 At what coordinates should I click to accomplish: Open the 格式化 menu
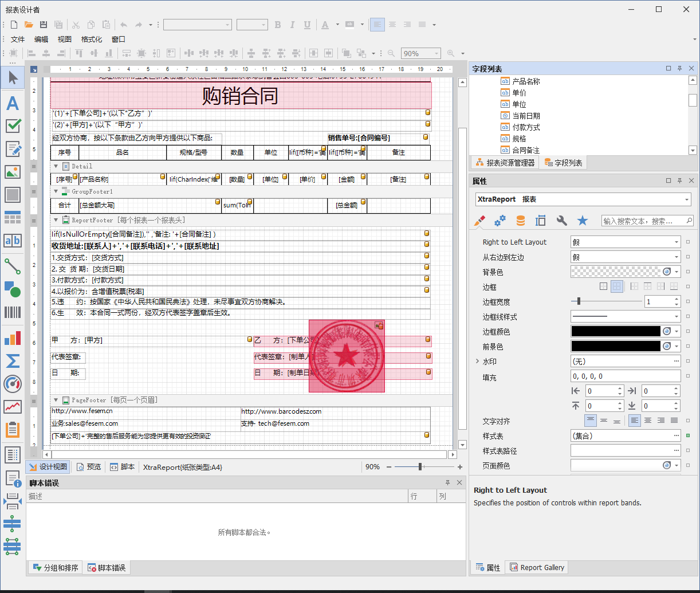pyautogui.click(x=92, y=40)
